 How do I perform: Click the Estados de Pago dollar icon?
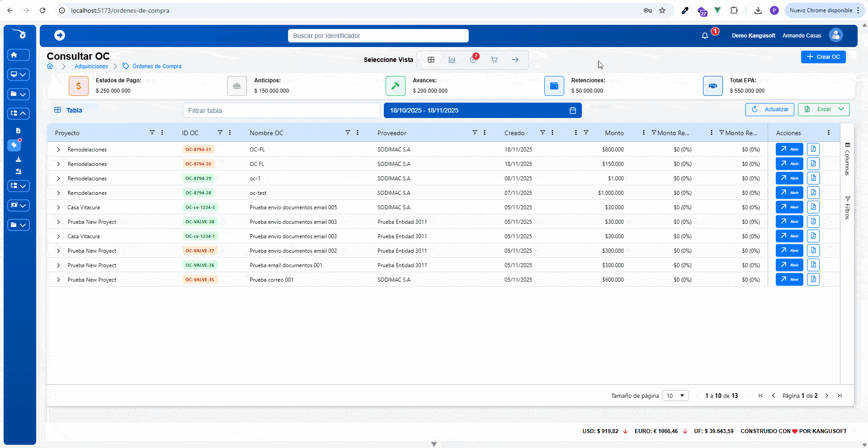[x=79, y=86]
